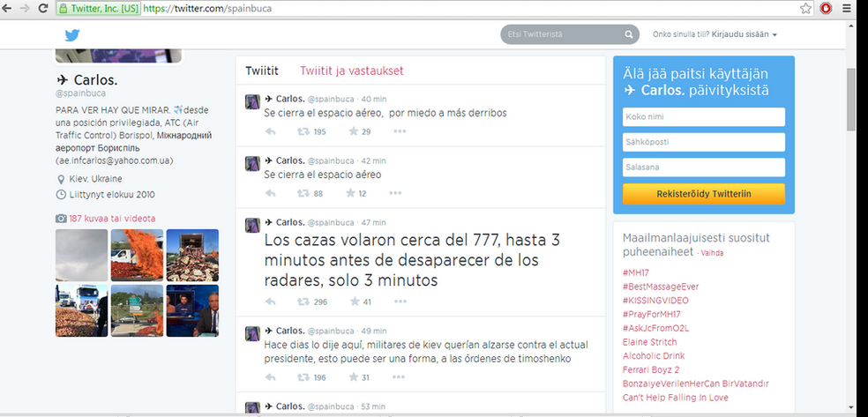Click the search magnifier icon
This screenshot has width=868, height=417.
(629, 35)
